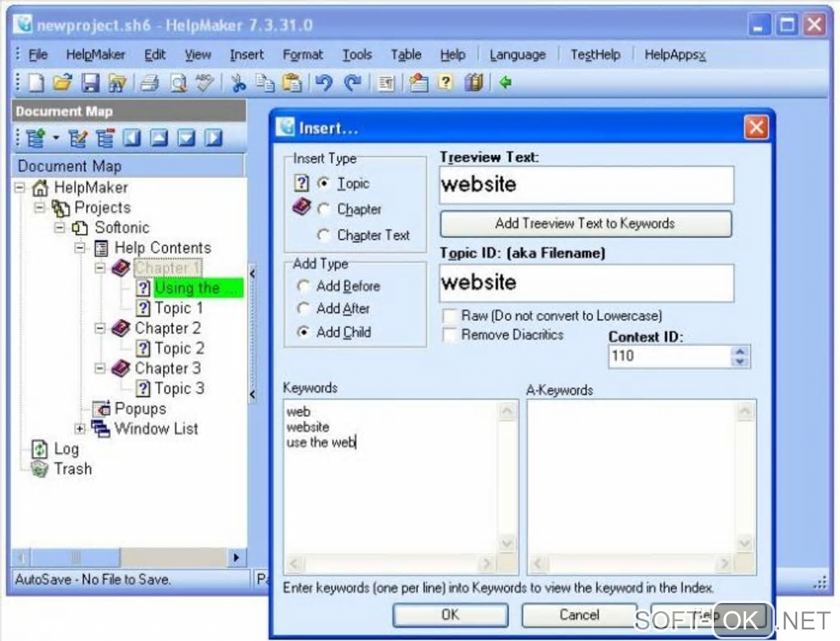Move item down with Document Map arrow
This screenshot has width=840, height=641.
point(186,138)
